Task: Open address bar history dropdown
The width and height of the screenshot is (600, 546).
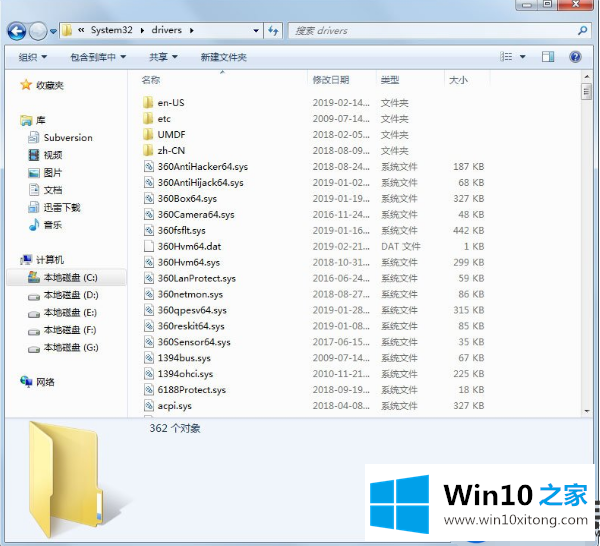Action: point(256,31)
